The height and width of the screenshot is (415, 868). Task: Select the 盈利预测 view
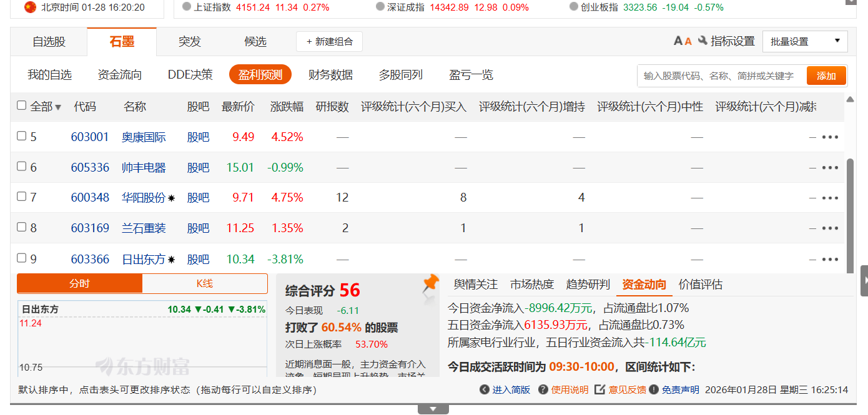coord(260,75)
